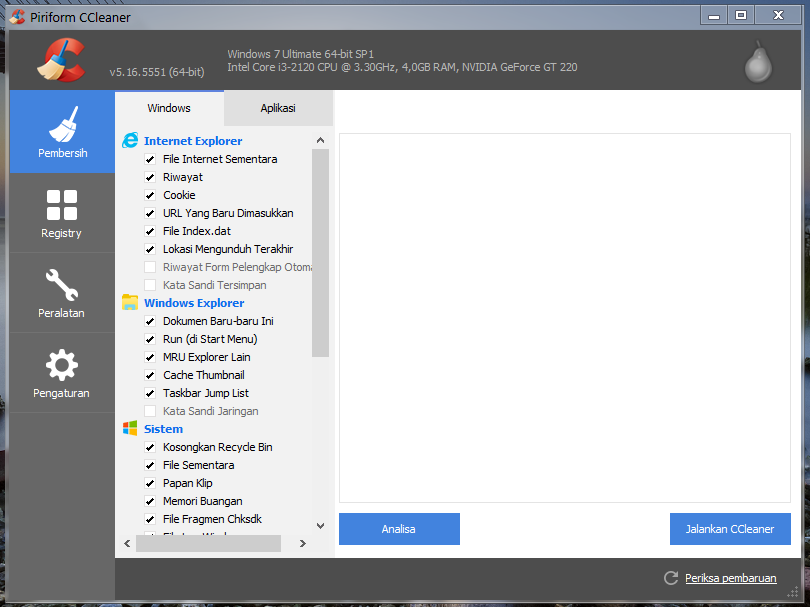Click the Windows 7 Ultimate system text

(x=300, y=54)
